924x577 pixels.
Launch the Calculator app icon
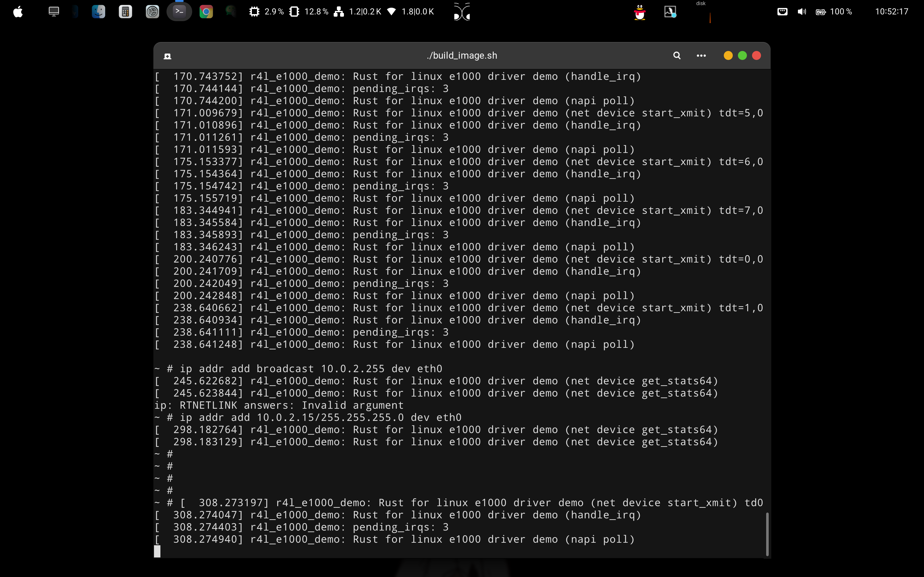click(x=125, y=12)
